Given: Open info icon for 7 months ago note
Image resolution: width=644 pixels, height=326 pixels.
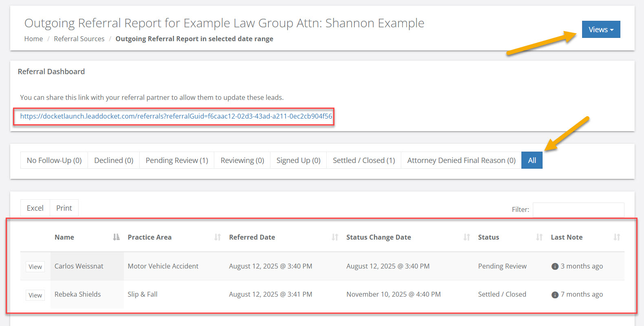Looking at the screenshot, I should [x=555, y=295].
